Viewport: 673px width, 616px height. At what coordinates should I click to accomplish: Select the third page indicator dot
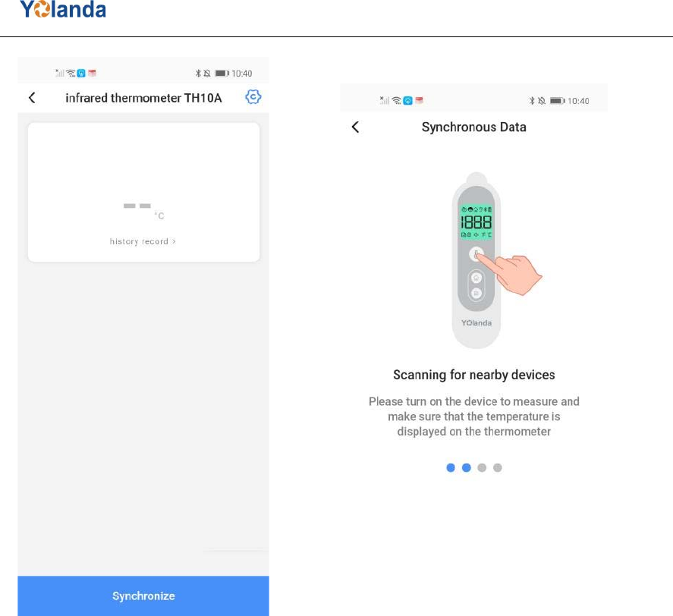[x=482, y=467]
